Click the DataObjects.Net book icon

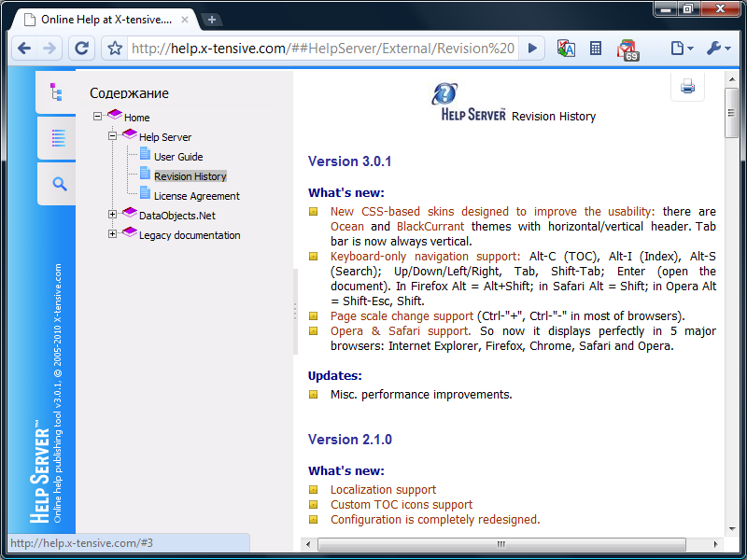(x=130, y=213)
